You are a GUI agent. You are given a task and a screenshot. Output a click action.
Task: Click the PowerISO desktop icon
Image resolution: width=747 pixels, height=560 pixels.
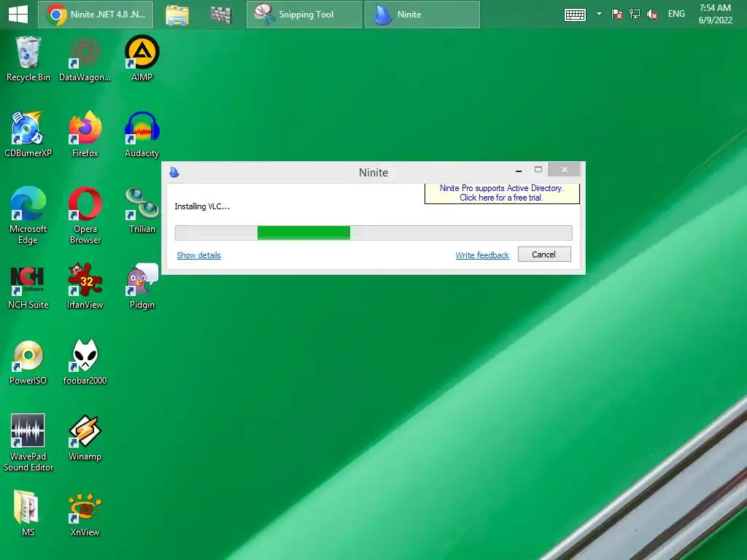point(28,362)
